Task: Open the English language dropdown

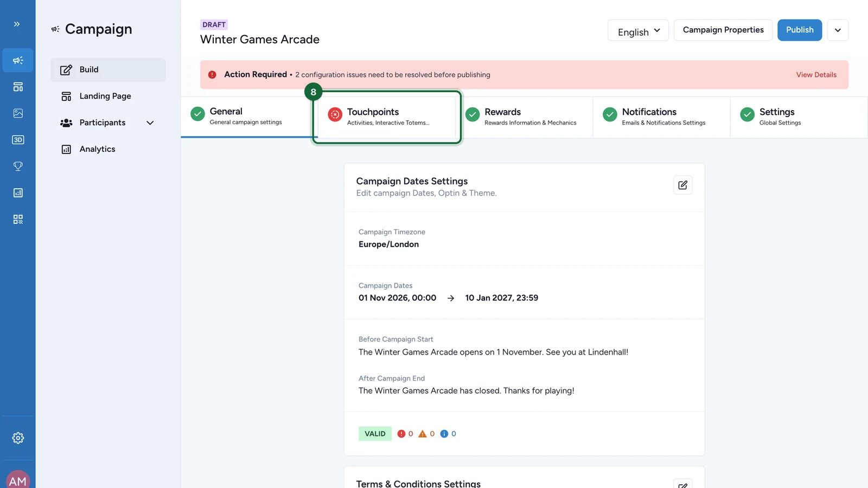Action: click(638, 30)
